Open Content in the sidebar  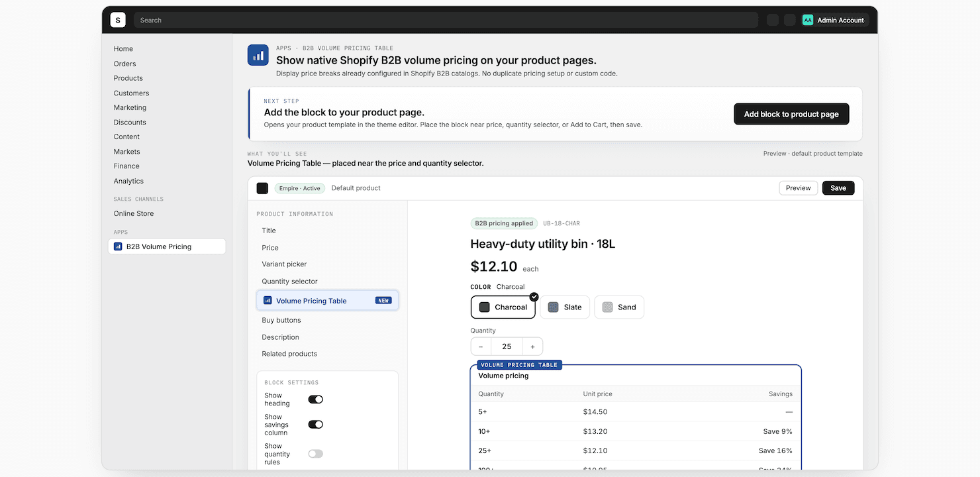pos(126,136)
